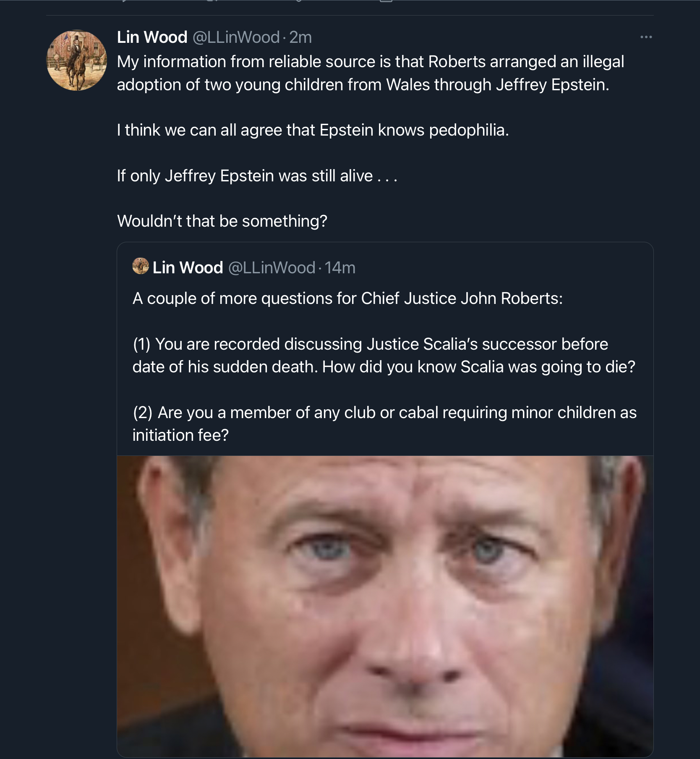Open the Lin Wood display name on main tweet
This screenshot has height=759, width=700.
point(152,37)
